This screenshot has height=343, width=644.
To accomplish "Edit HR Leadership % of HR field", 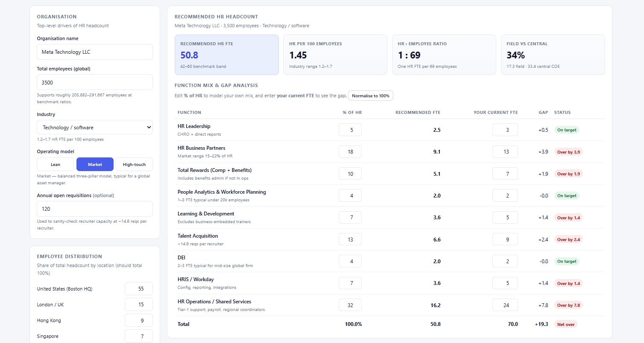I will pos(350,130).
